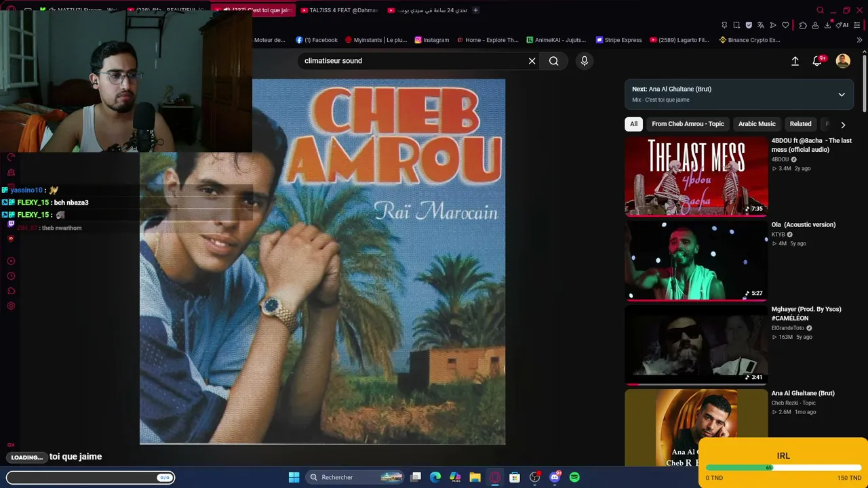Open the Windows Start menu
The width and height of the screenshot is (868, 488).
(294, 477)
